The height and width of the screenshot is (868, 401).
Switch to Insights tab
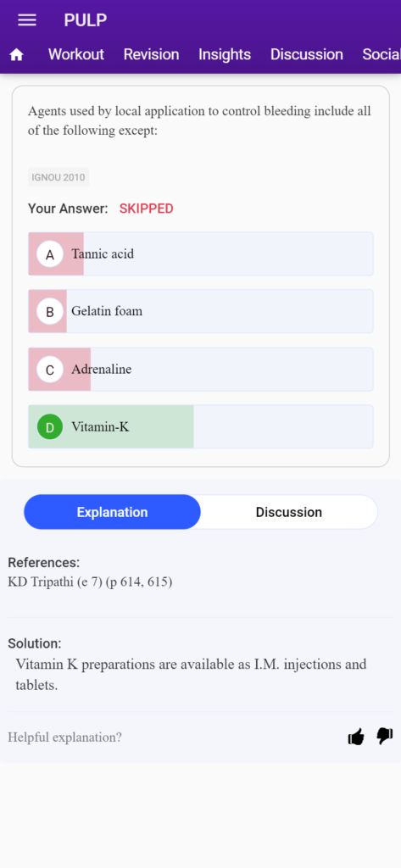click(225, 54)
